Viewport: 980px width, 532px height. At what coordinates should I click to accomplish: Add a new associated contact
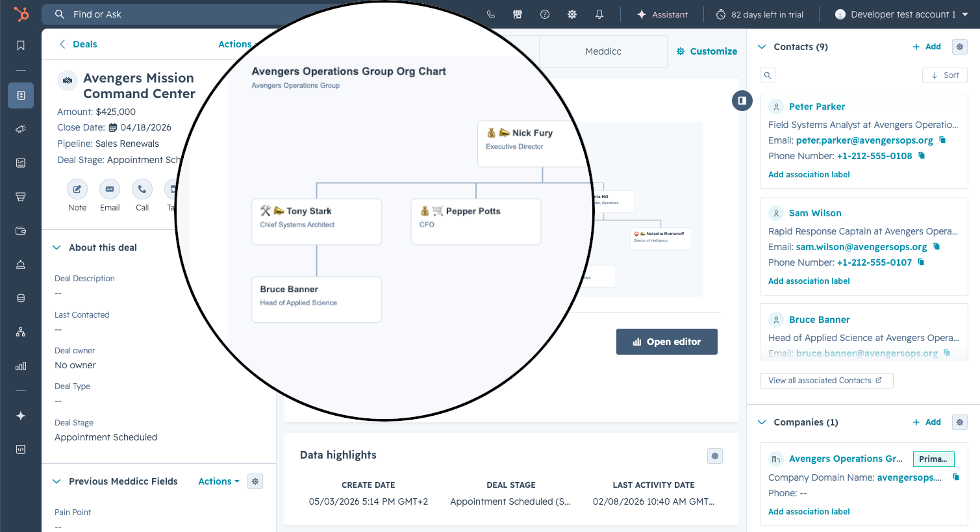coord(927,47)
